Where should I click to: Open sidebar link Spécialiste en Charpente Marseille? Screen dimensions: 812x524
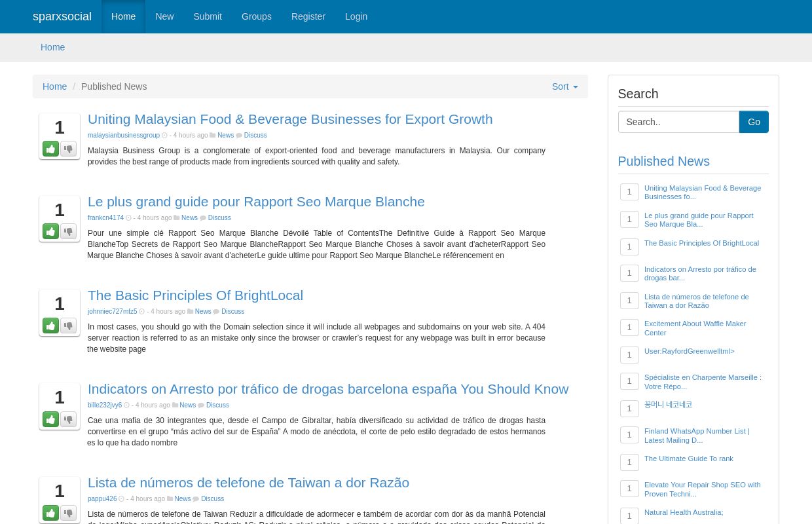point(703,382)
